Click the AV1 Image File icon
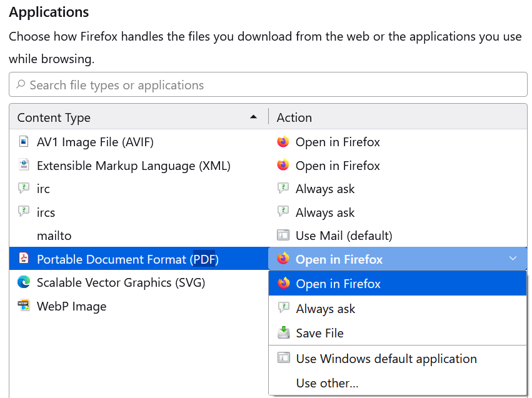Image resolution: width=532 pixels, height=398 pixels. tap(24, 142)
